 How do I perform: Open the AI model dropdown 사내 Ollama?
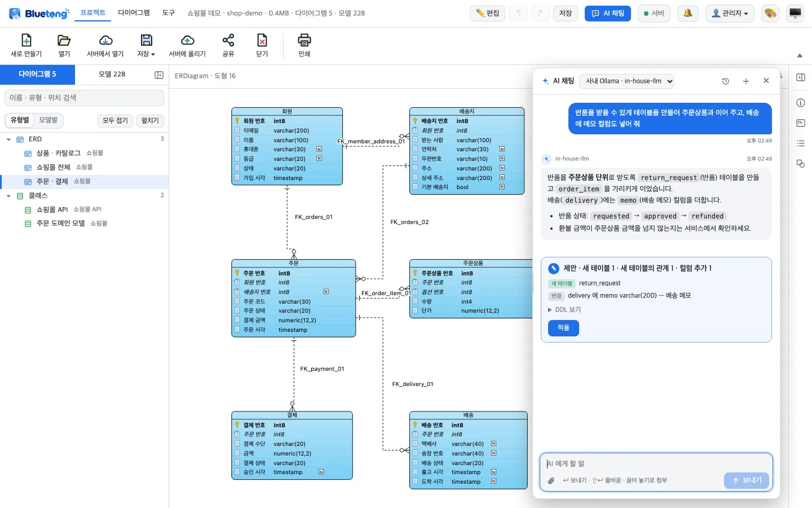(626, 81)
